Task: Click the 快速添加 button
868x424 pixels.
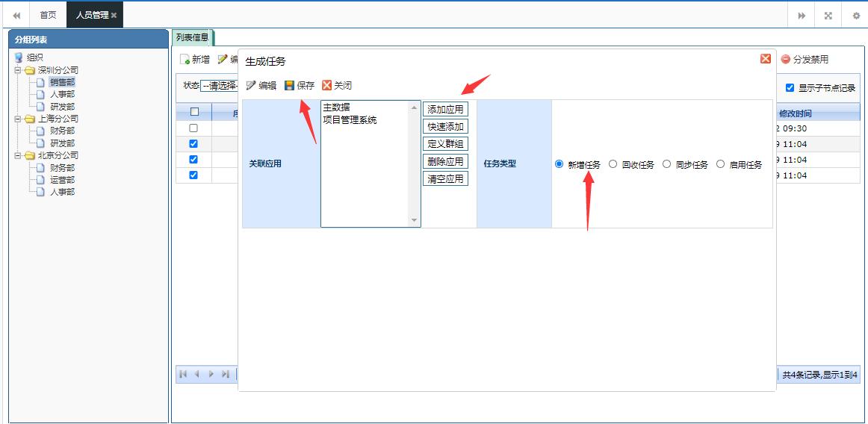Action: tap(446, 126)
